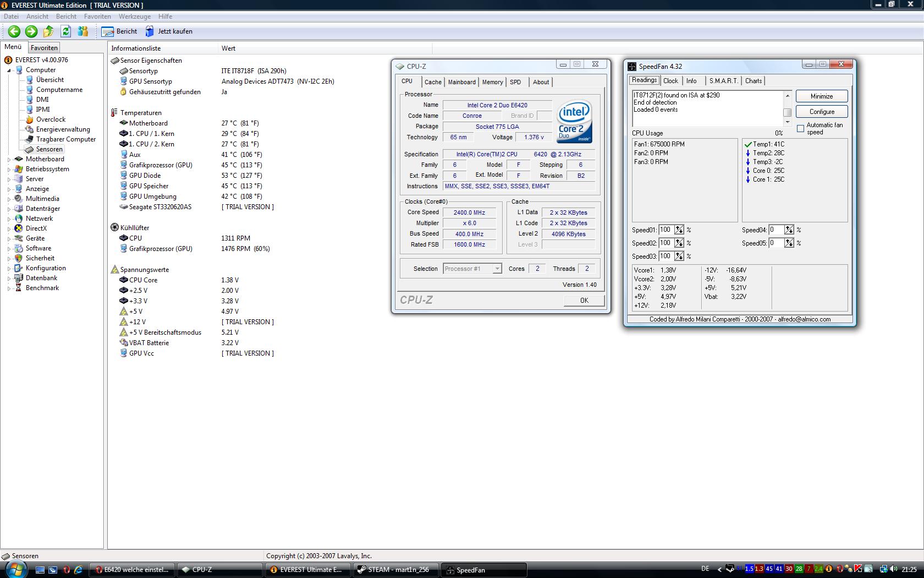Click the Up level arrow icon in toolbar

[x=48, y=31]
